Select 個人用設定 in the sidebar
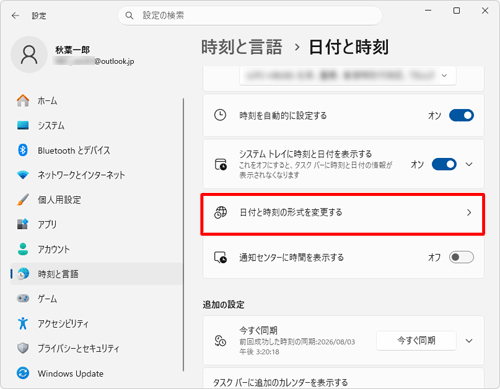 (x=97, y=199)
